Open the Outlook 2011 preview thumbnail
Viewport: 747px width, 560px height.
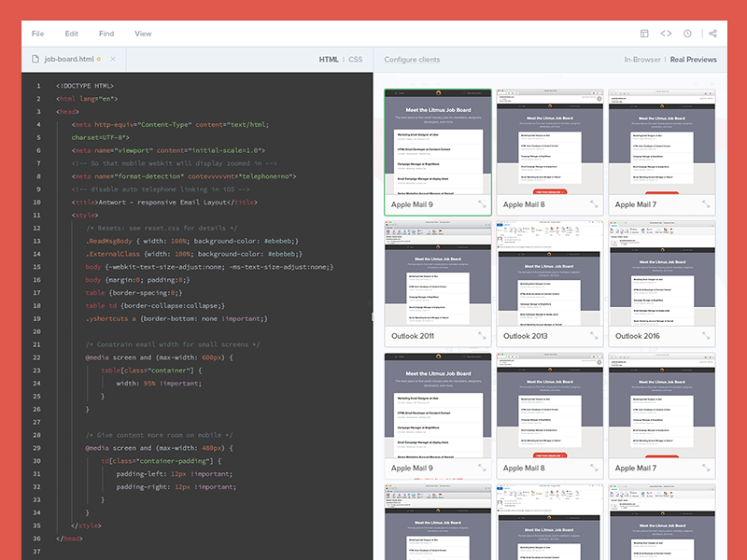pos(438,273)
